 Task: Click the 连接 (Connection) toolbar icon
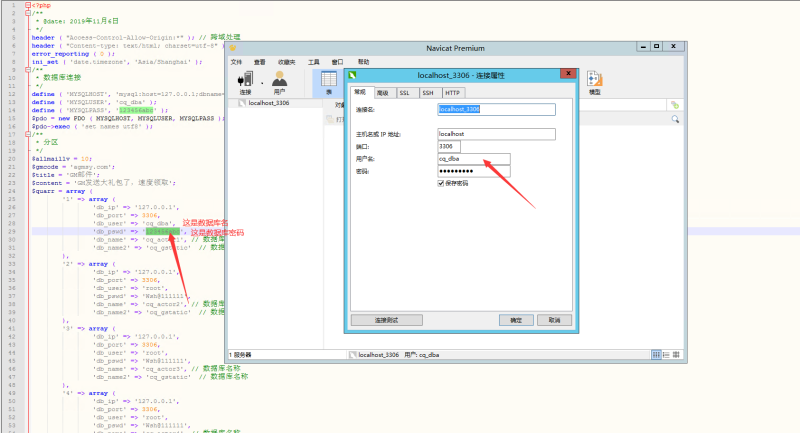(246, 82)
